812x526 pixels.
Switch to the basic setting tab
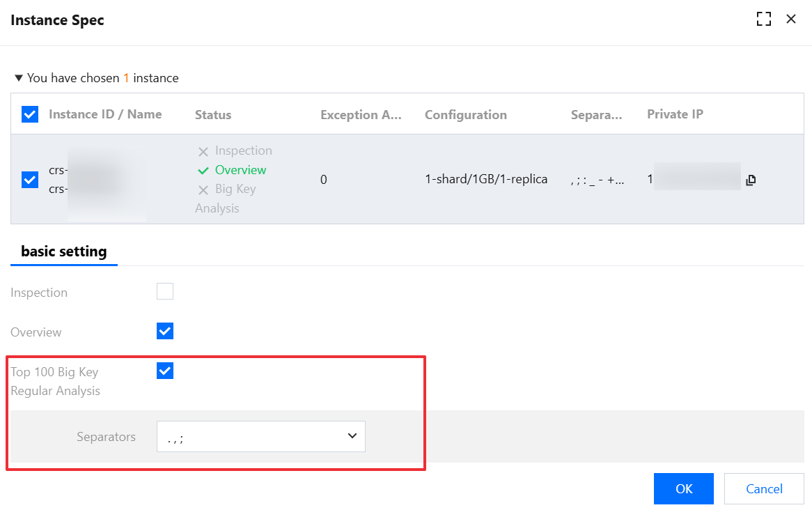click(64, 252)
